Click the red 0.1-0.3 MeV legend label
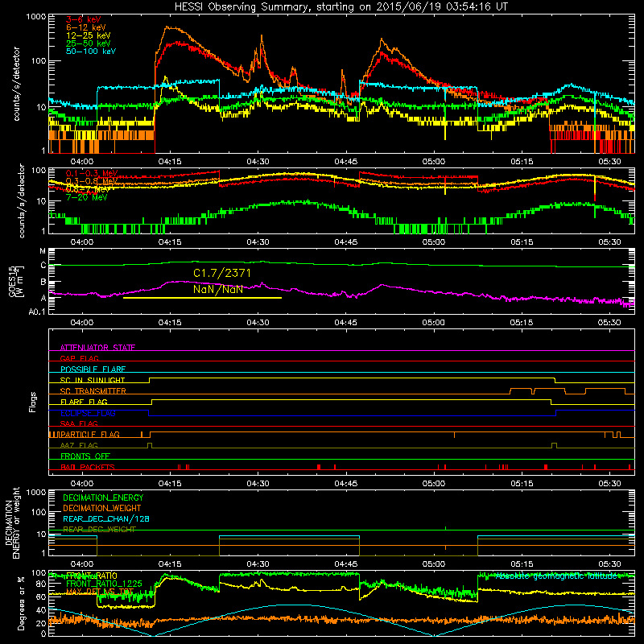 click(x=92, y=173)
